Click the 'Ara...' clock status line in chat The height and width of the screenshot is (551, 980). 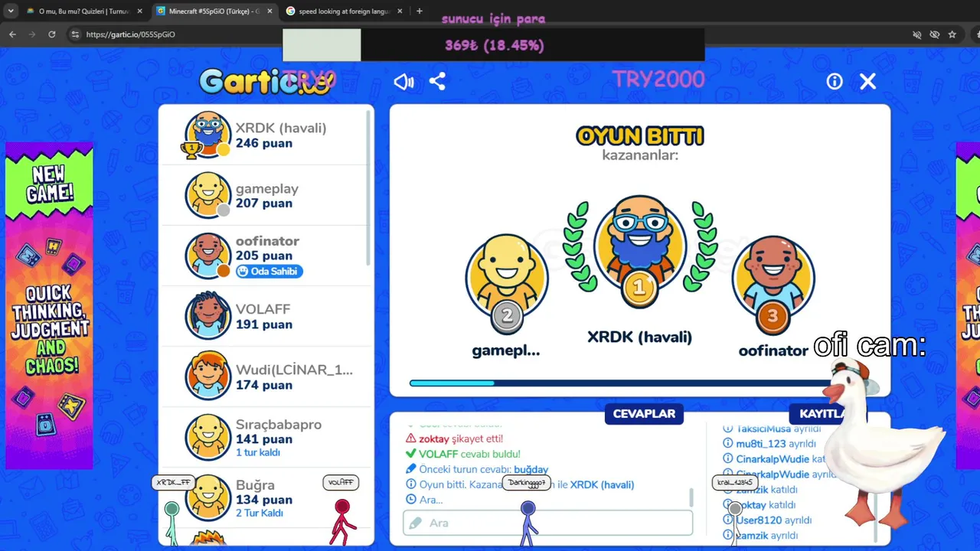425,500
